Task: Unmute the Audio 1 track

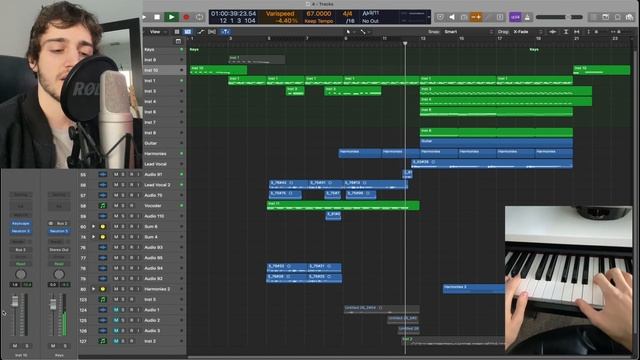Action: tap(116, 310)
